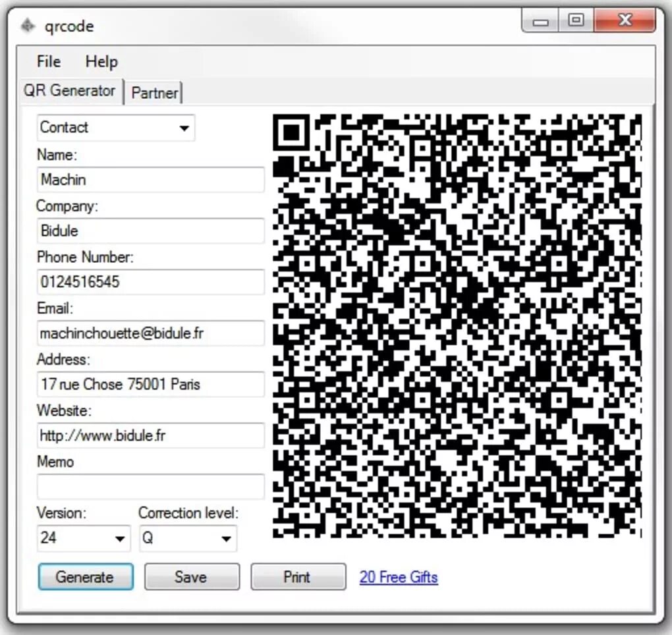Click the Correction level: label
Viewport: 672px width, 635px height.
tap(188, 513)
